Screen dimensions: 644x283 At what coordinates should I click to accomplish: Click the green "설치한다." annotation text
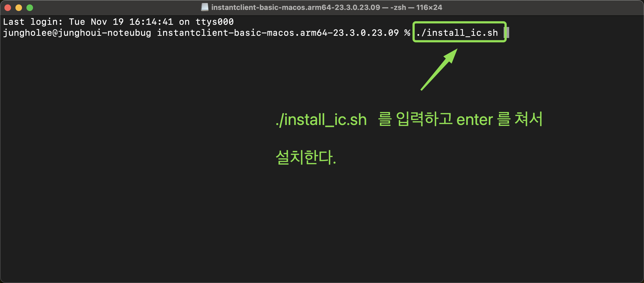[306, 157]
